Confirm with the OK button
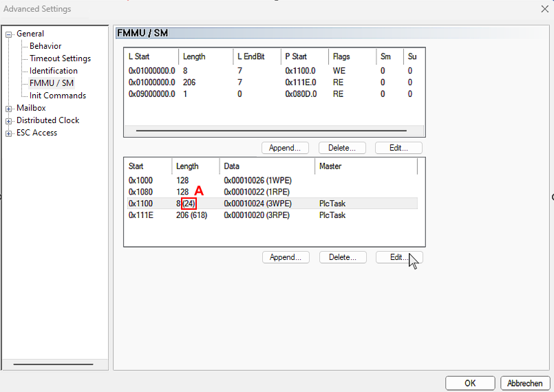Screen dimensions: 554x392 pos(470,383)
